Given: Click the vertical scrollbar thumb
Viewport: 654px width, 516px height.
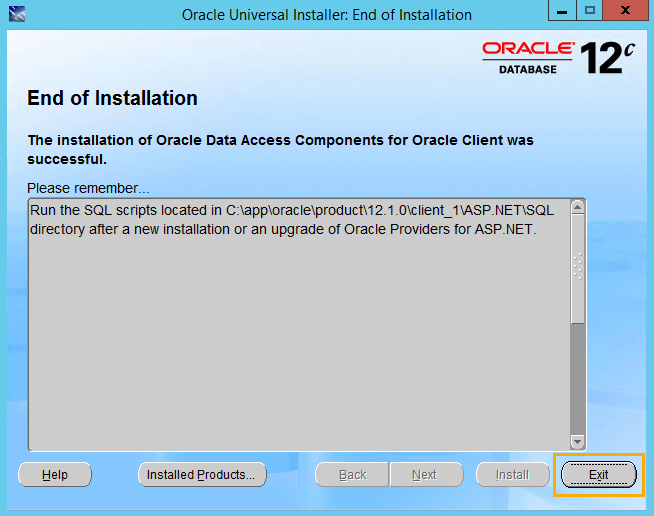Looking at the screenshot, I should [x=578, y=269].
